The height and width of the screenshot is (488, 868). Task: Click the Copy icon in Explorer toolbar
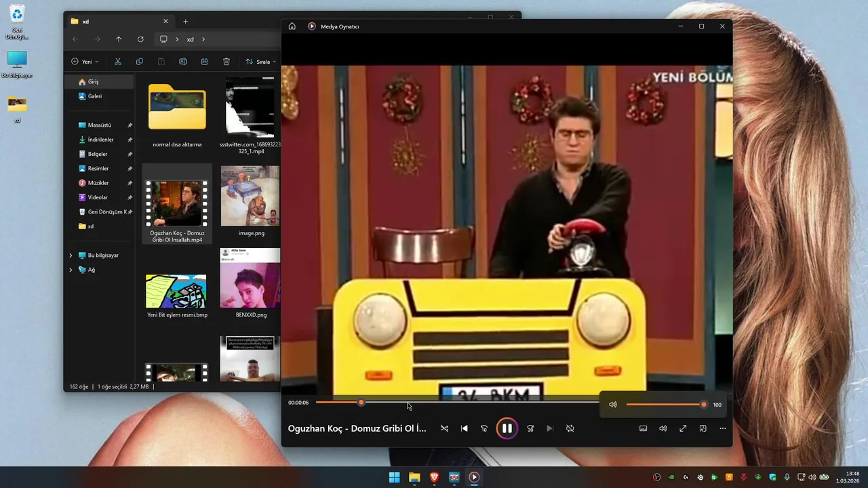point(140,62)
